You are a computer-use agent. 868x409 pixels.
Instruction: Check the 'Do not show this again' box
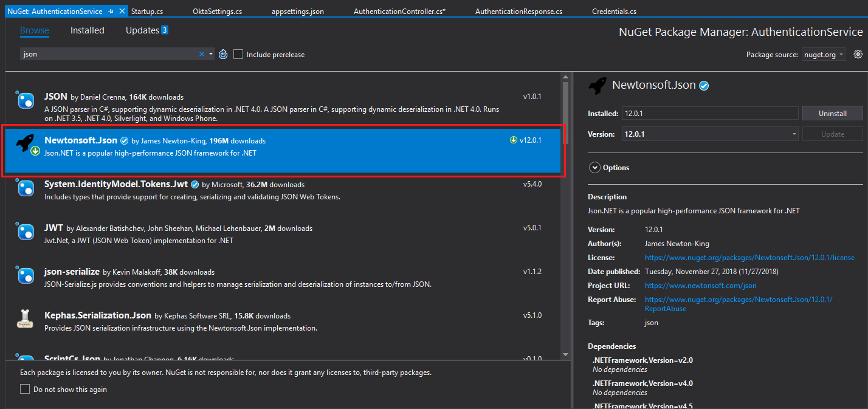pyautogui.click(x=25, y=389)
